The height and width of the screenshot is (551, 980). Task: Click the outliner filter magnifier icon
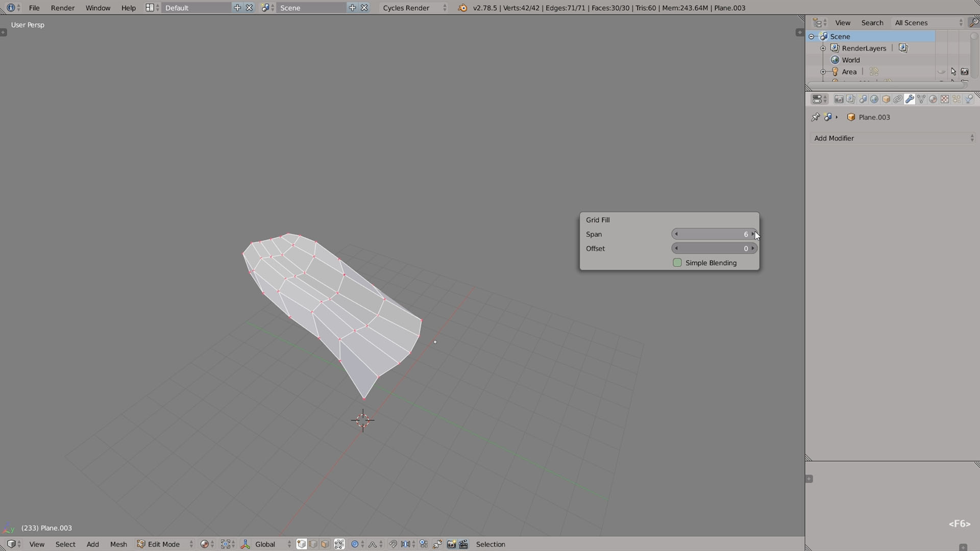974,22
